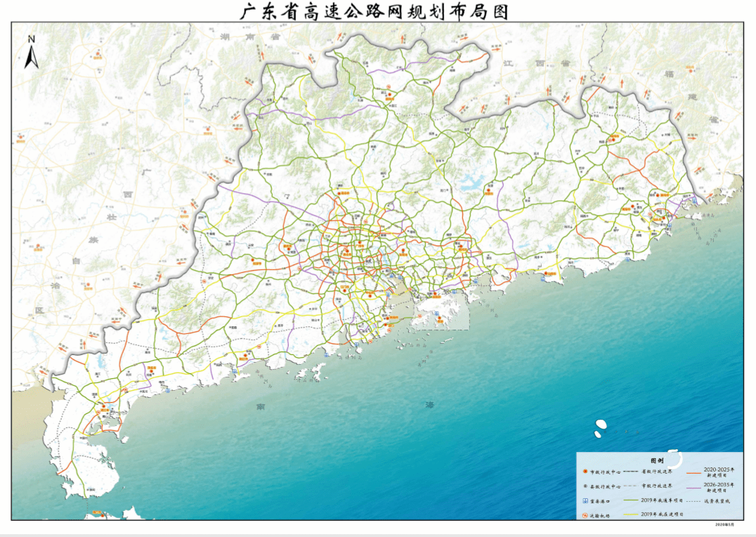Select the 重要港口 port icon in the legend

pyautogui.click(x=585, y=500)
